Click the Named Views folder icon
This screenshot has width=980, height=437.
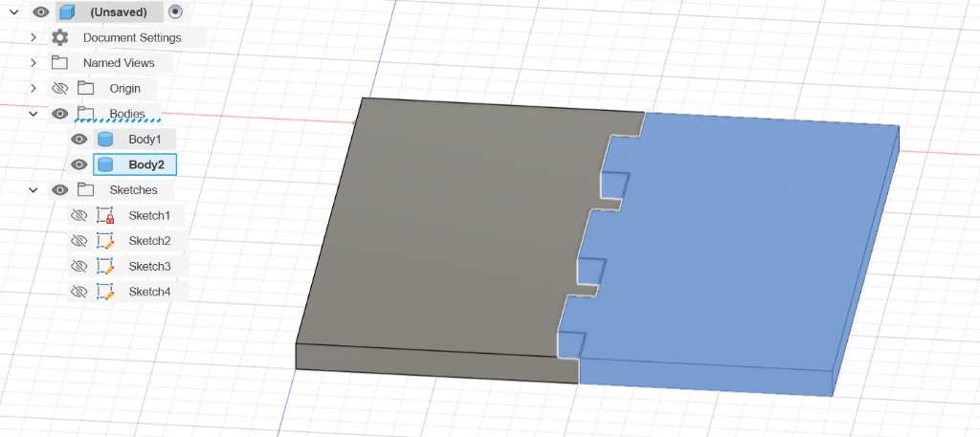point(59,62)
